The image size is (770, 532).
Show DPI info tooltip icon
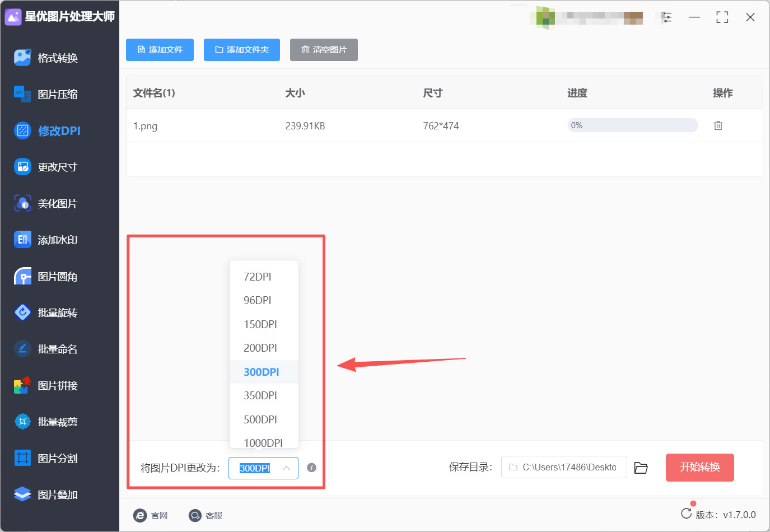point(312,468)
